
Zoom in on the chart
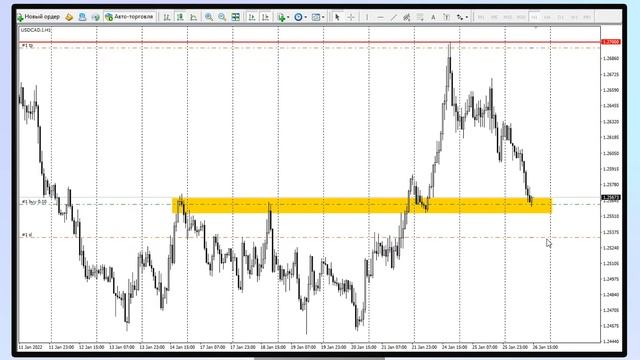point(209,17)
